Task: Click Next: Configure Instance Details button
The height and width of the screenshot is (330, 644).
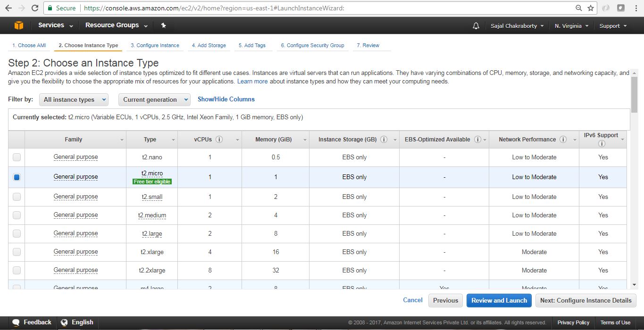Action: 585,300
